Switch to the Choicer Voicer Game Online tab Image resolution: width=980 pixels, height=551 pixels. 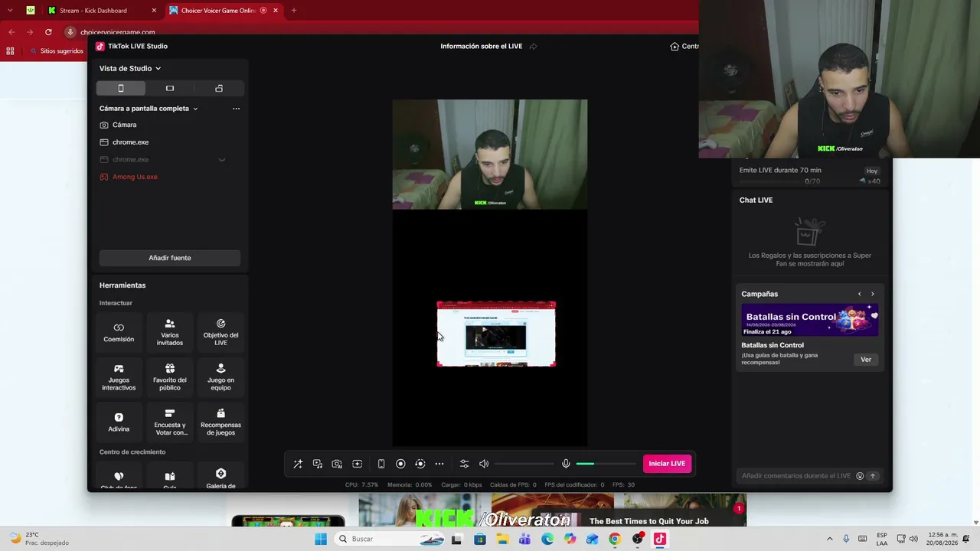click(218, 11)
